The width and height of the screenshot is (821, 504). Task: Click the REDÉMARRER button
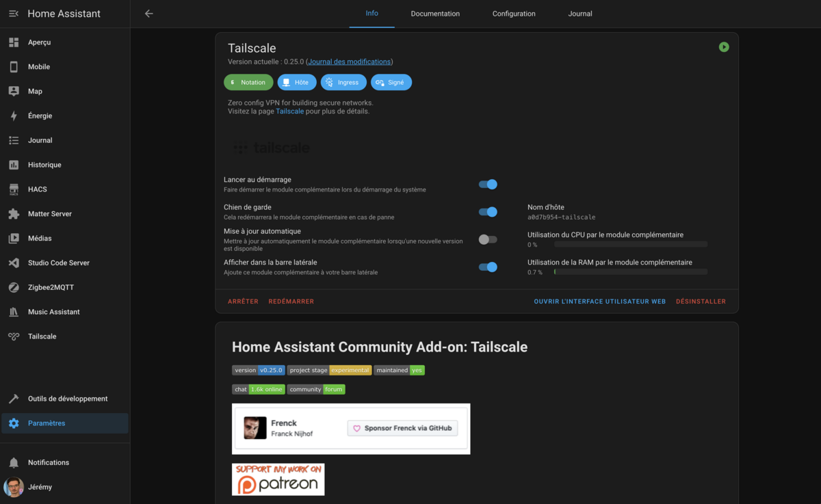coord(291,302)
